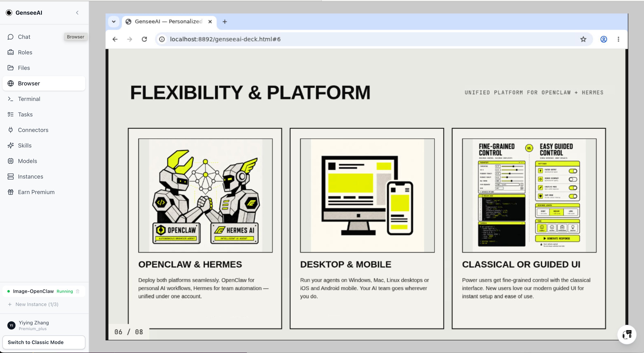
Task: Open the Roles section
Action: (44, 52)
